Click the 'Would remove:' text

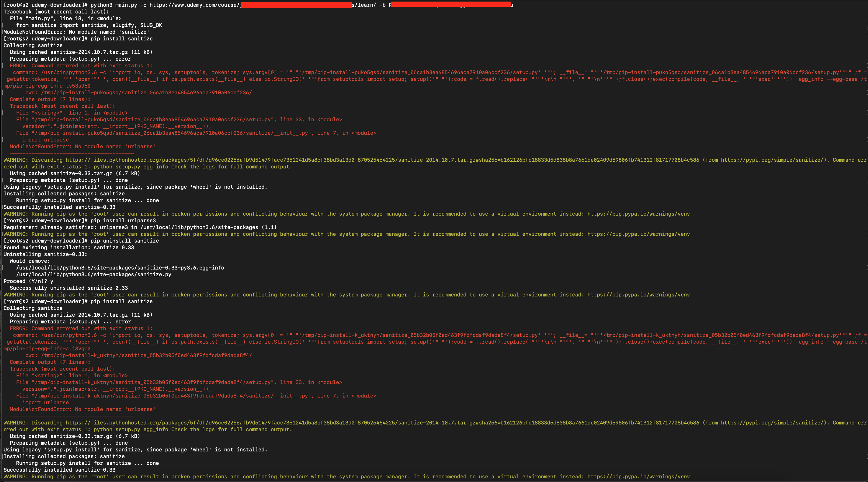click(30, 261)
